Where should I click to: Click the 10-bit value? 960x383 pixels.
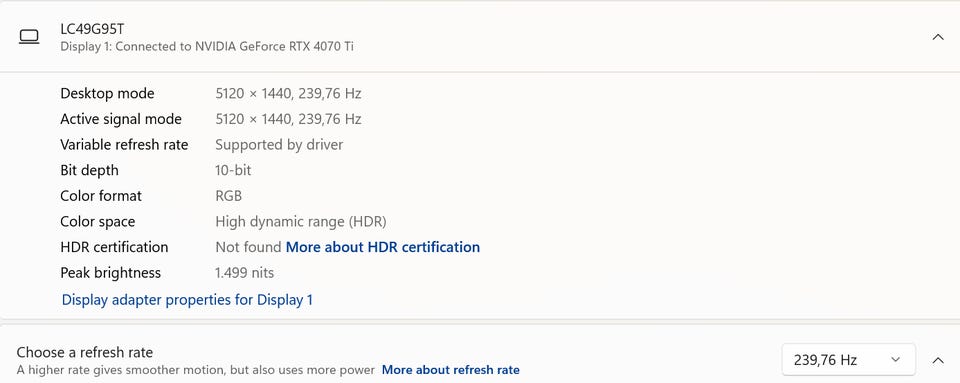233,170
